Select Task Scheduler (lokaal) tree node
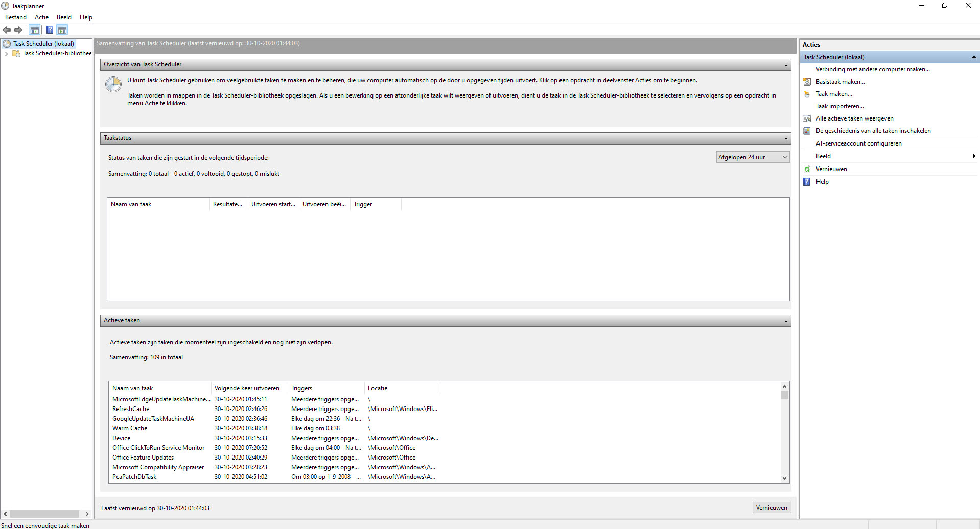 pos(43,44)
